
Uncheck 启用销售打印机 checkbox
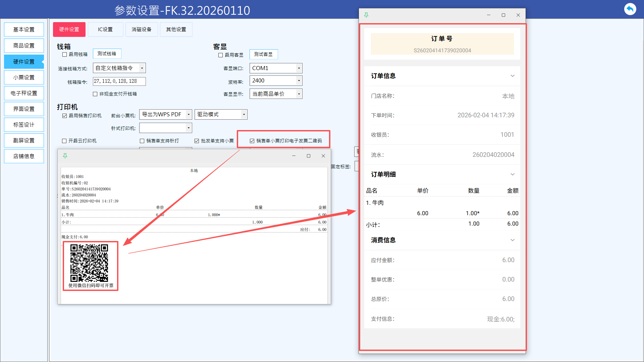pyautogui.click(x=65, y=116)
